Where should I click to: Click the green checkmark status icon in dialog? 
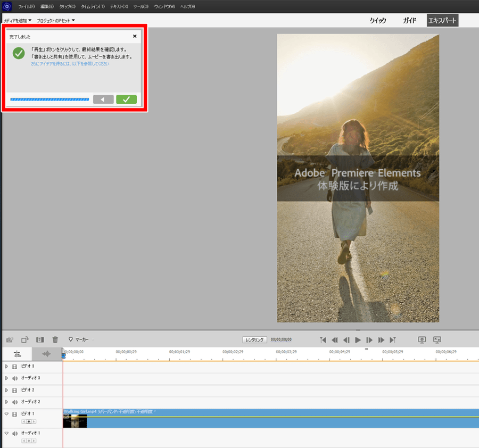19,53
